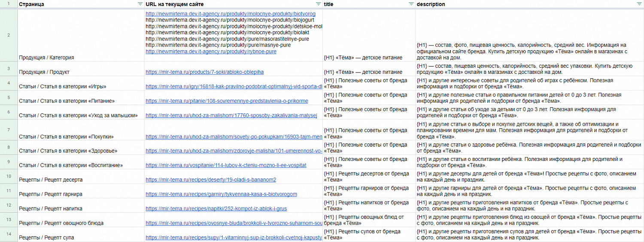644x242 pixels.
Task: Select title cell Рецепты десертов от бренда
Action: pyautogui.click(x=369, y=177)
